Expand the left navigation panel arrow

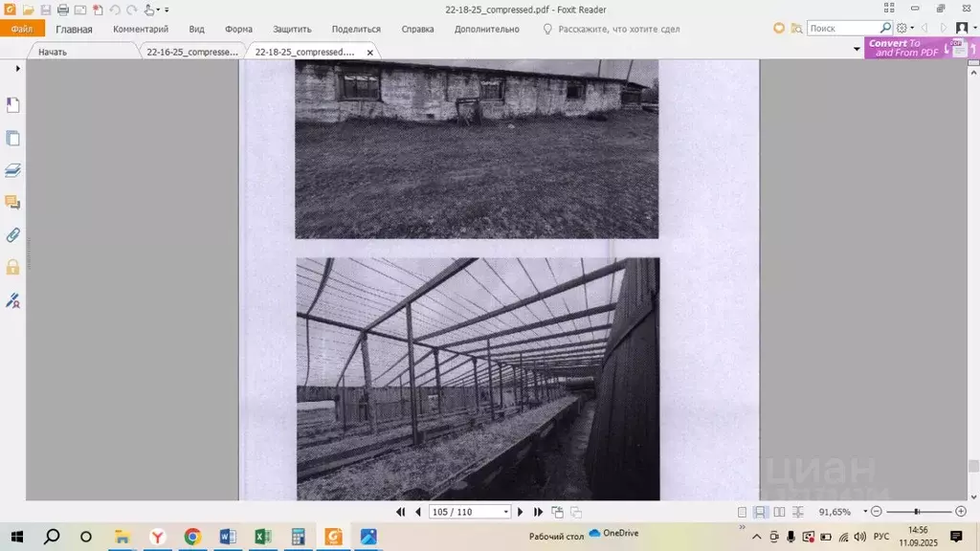[x=17, y=69]
